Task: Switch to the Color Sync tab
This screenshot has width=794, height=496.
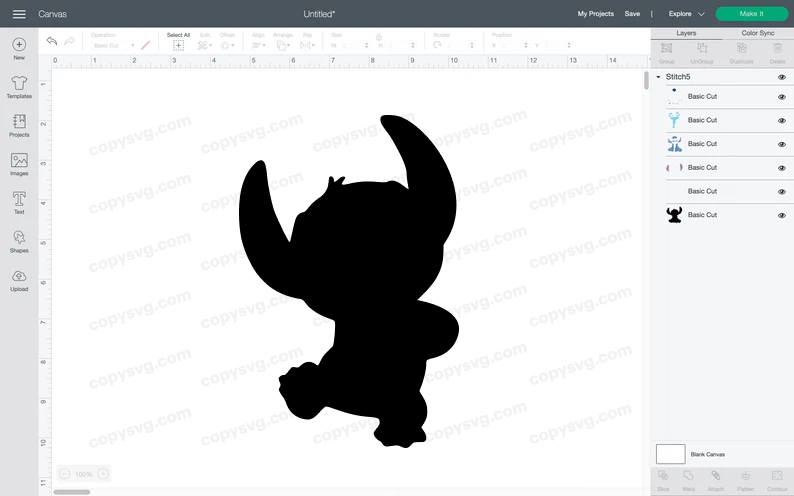Action: click(x=758, y=33)
